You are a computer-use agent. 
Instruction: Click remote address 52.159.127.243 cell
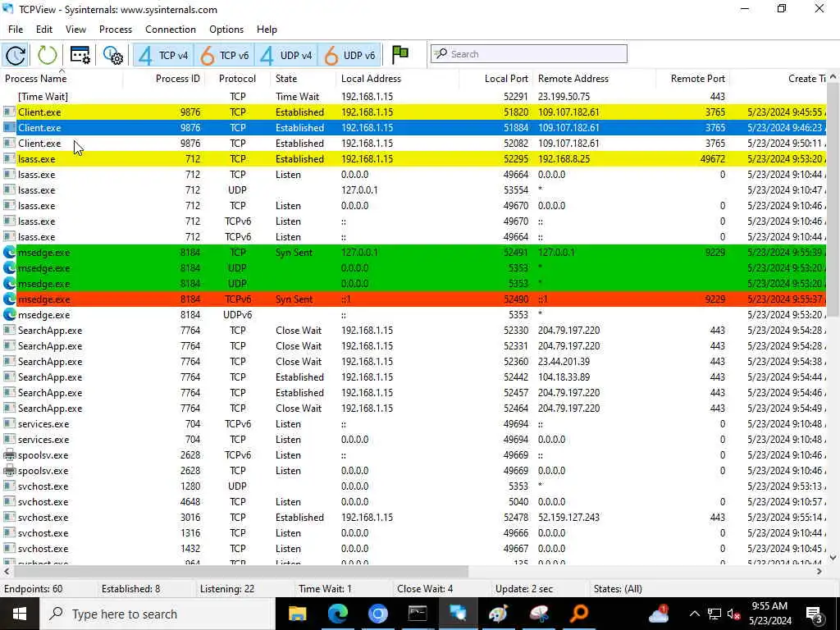568,518
